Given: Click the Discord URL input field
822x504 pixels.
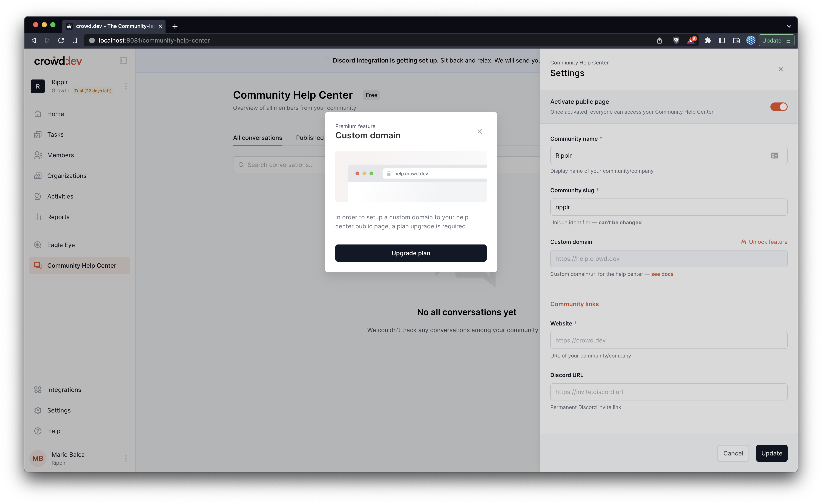Looking at the screenshot, I should click(x=669, y=392).
